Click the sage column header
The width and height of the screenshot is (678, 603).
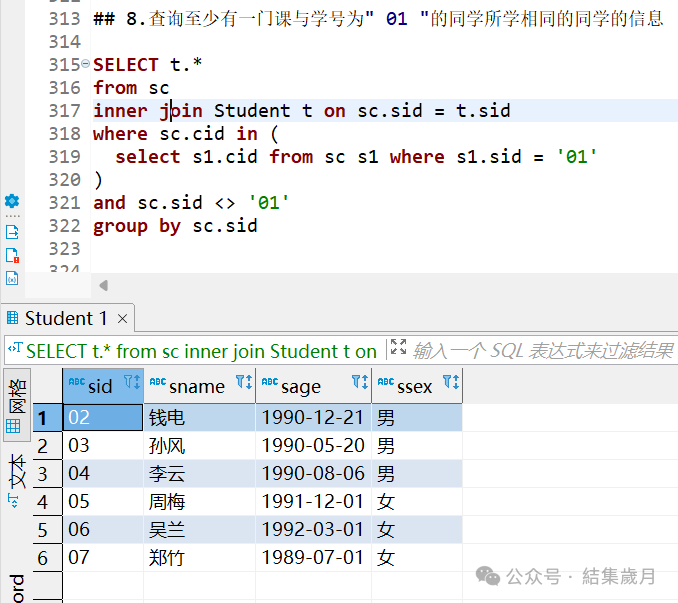coord(313,386)
